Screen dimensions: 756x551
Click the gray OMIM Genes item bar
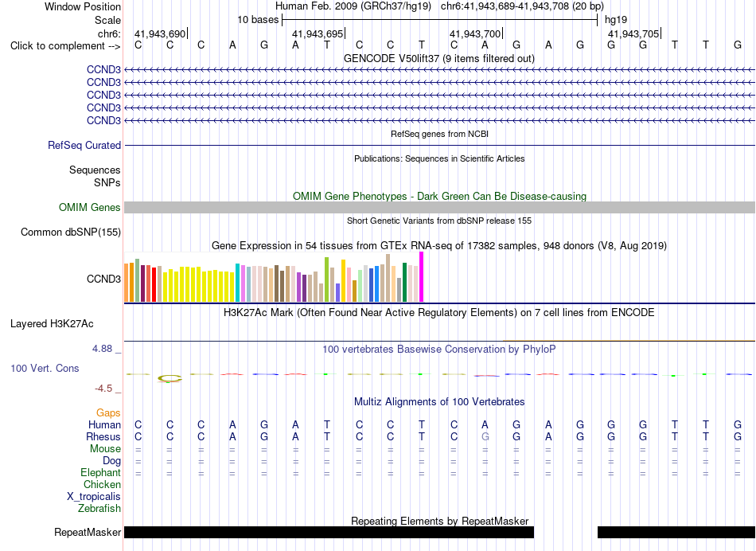(x=439, y=208)
